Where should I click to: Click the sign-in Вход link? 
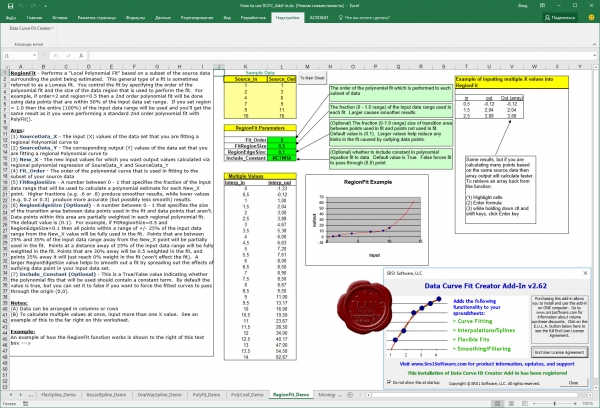(x=522, y=6)
